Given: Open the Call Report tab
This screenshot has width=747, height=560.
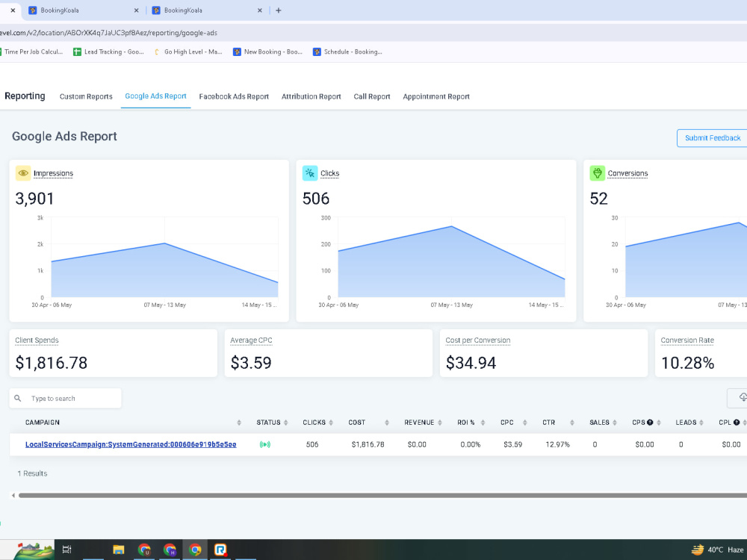Looking at the screenshot, I should tap(371, 96).
